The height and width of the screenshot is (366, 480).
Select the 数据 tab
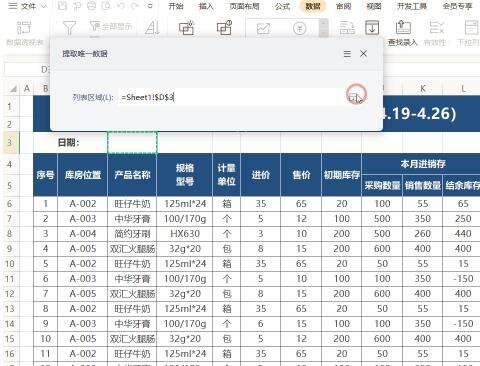click(x=313, y=6)
